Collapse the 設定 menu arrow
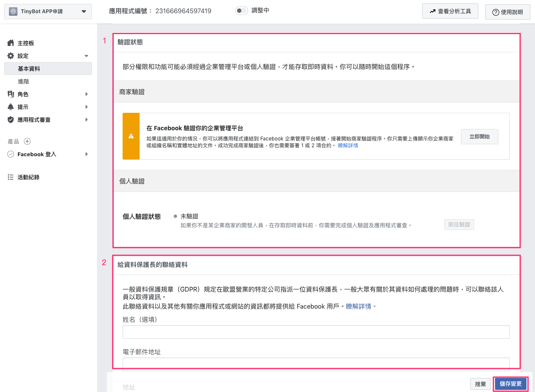 point(86,56)
